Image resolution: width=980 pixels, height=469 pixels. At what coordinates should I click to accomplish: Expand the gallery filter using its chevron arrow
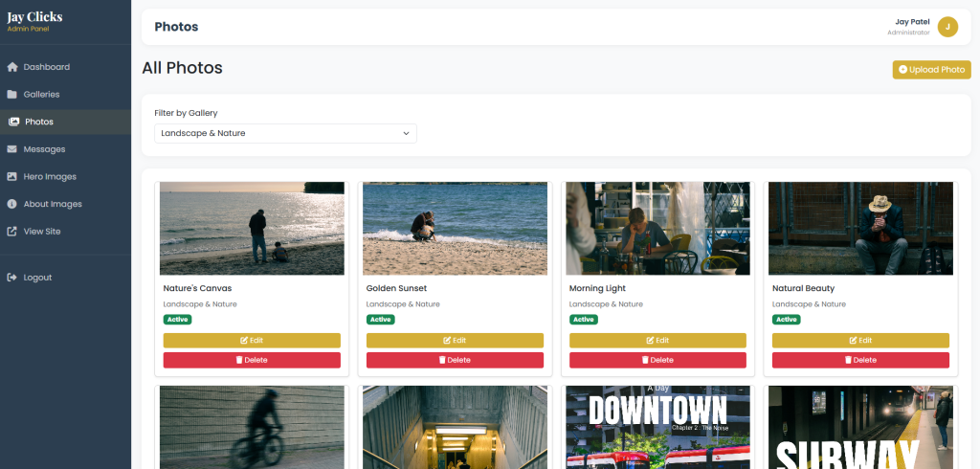(406, 133)
